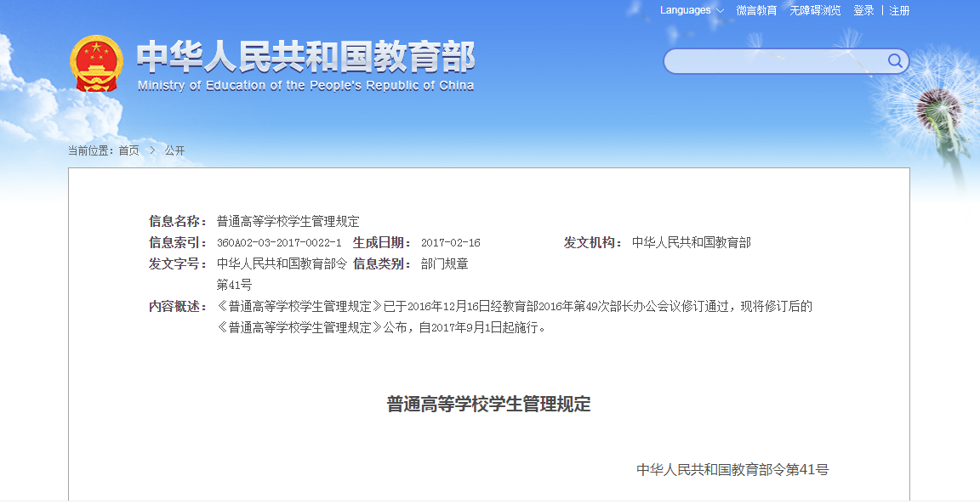Click the centered heading 普通高等学校学生管理规定

click(x=489, y=404)
